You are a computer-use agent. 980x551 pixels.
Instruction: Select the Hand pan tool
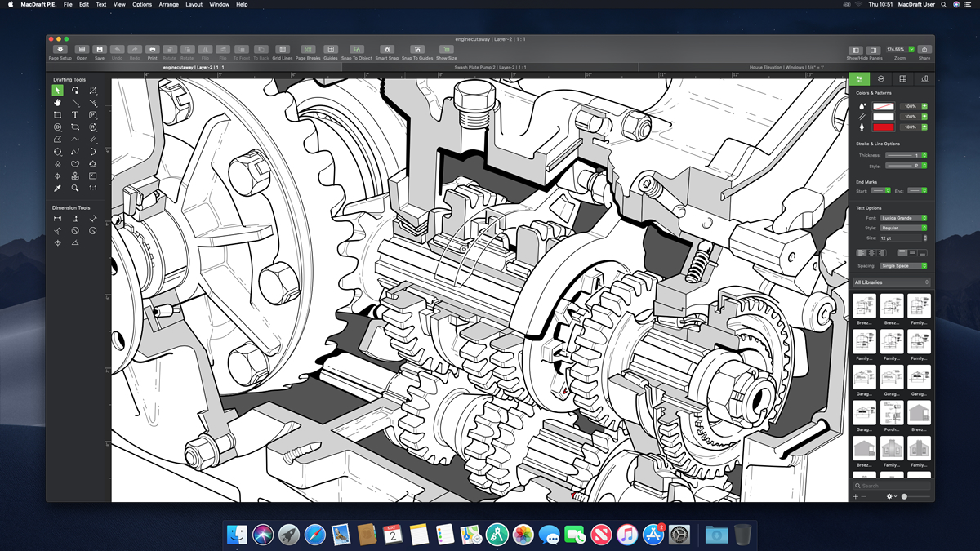(x=57, y=103)
